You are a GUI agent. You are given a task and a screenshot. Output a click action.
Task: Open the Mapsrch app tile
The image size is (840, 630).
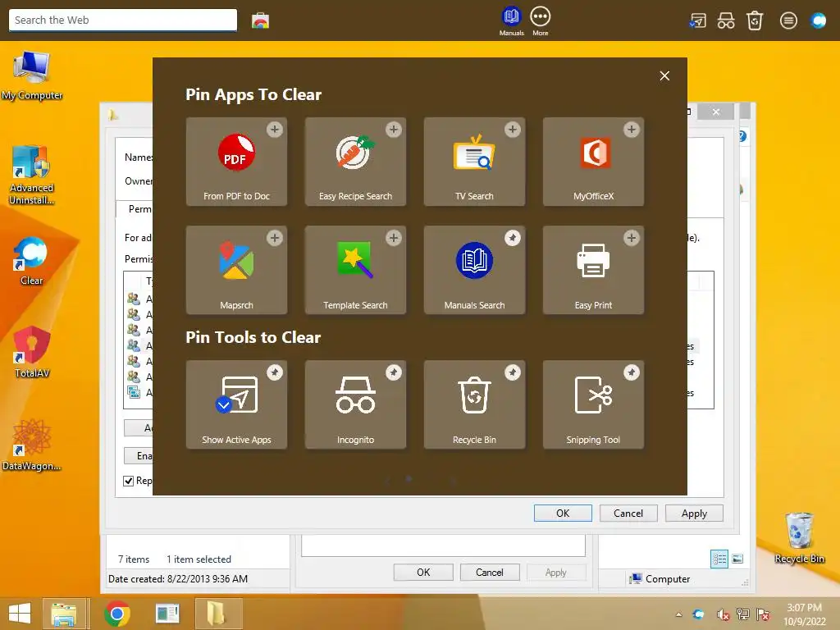236,270
